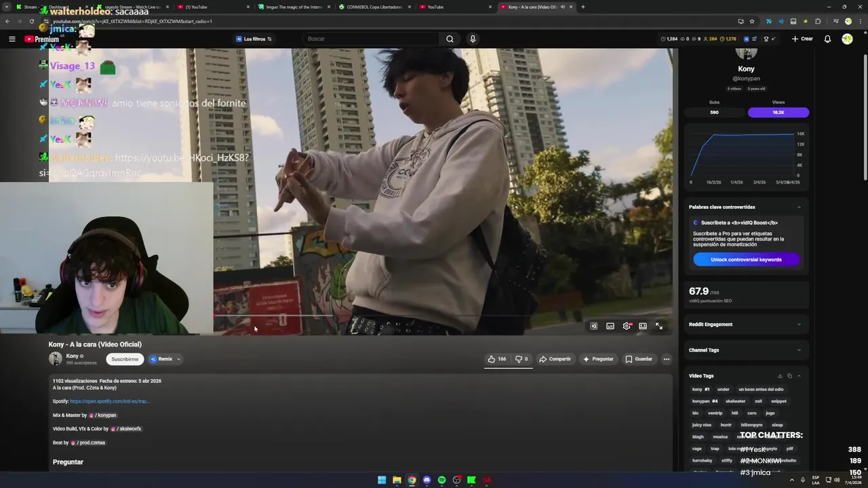
Task: Open the Spotify track link
Action: click(109, 401)
